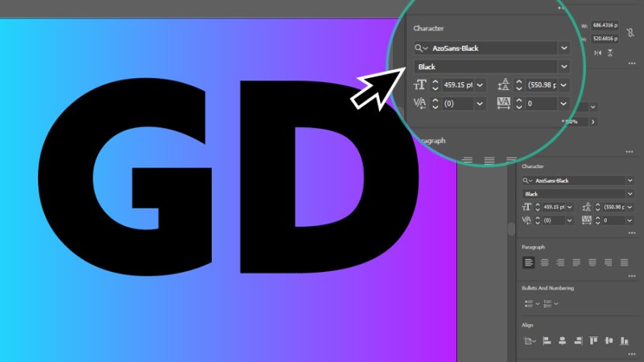Select Align left paragraph alignment

coord(529,262)
